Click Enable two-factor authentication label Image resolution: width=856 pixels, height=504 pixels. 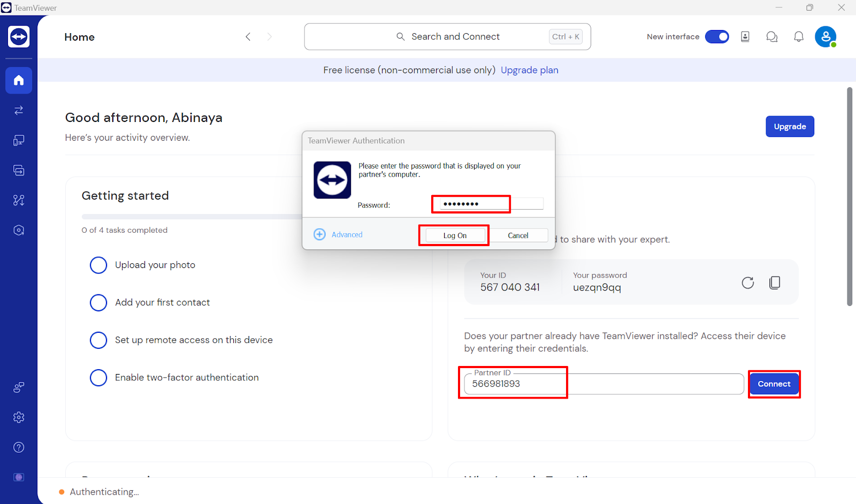coord(187,377)
